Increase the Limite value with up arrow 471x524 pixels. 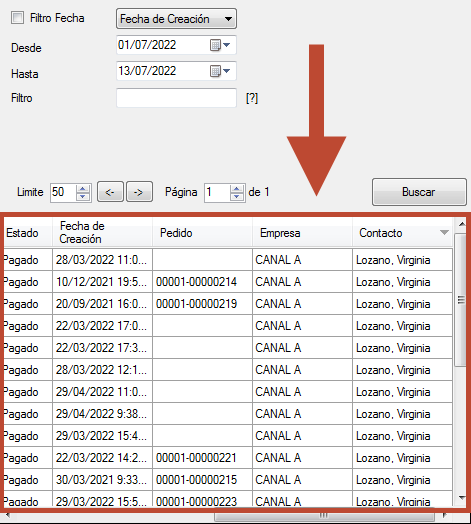(83, 188)
